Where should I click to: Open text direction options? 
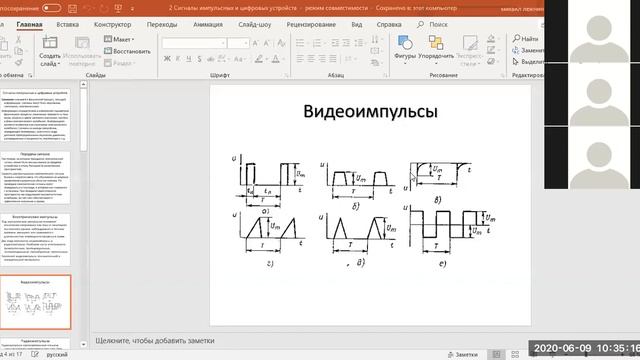click(x=376, y=40)
